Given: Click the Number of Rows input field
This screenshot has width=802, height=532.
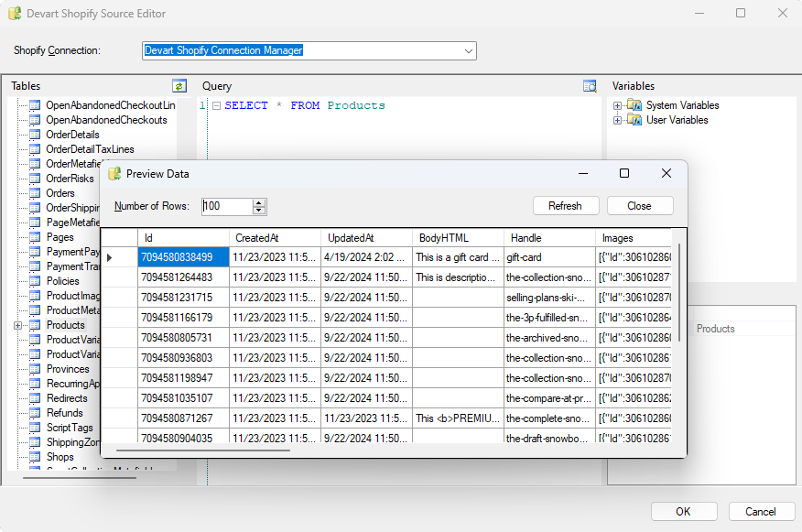Looking at the screenshot, I should point(226,207).
